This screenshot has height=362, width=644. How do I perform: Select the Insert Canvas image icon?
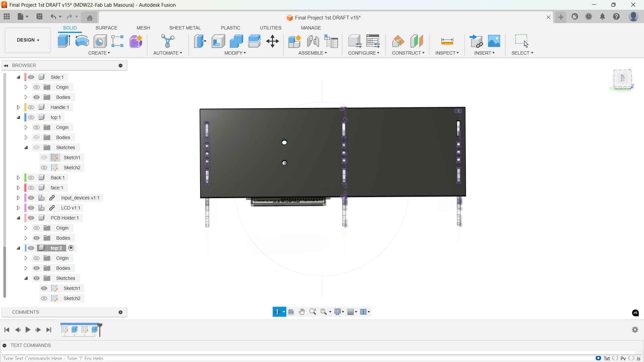(x=494, y=41)
